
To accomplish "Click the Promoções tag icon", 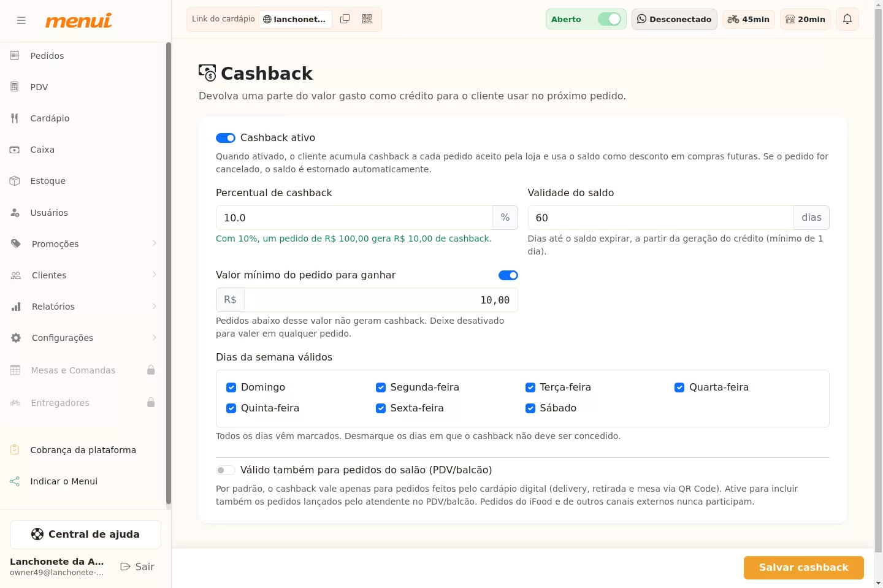I will coord(16,244).
